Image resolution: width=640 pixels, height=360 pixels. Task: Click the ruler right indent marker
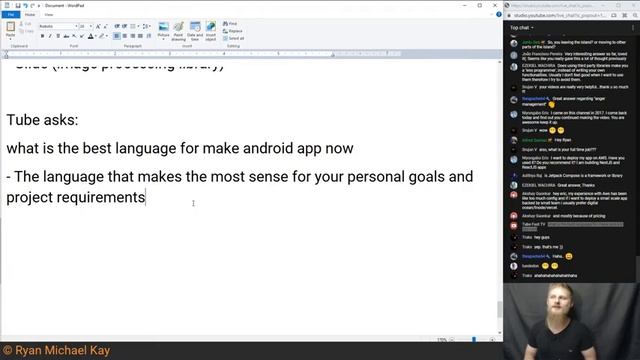coord(333,54)
